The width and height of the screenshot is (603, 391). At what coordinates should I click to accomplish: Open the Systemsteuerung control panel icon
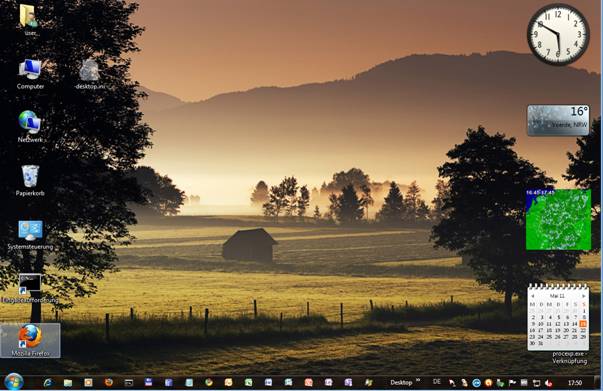point(30,235)
